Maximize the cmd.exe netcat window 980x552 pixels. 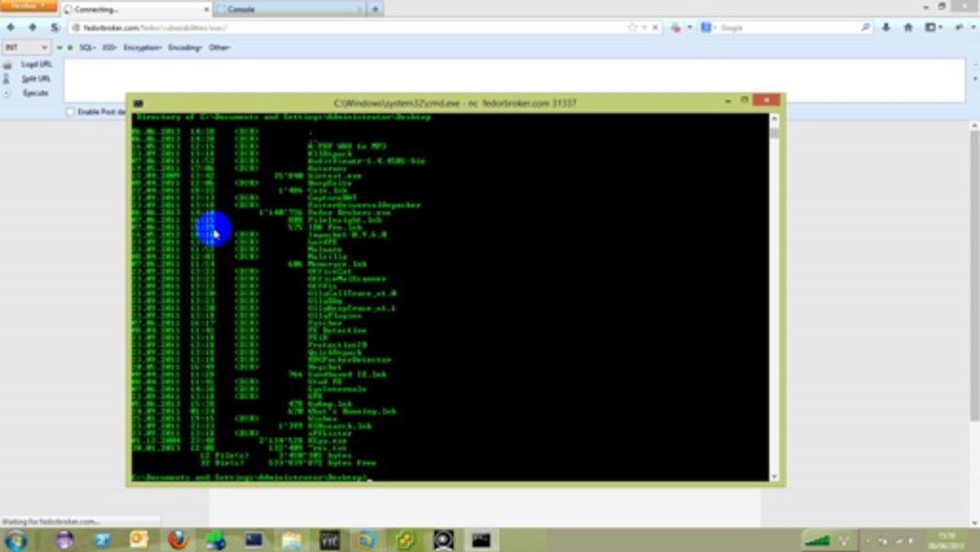(744, 100)
